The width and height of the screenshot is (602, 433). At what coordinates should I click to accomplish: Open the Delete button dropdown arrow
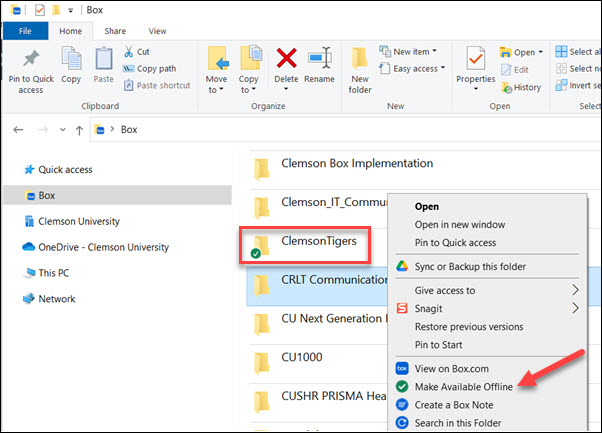pos(286,89)
